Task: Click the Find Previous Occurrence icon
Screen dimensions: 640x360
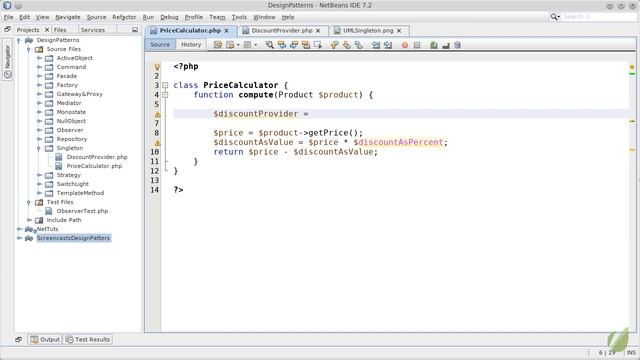Action: tap(282, 45)
